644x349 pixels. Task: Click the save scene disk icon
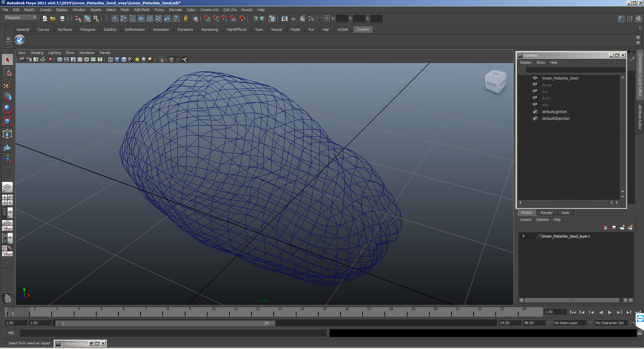(x=62, y=18)
